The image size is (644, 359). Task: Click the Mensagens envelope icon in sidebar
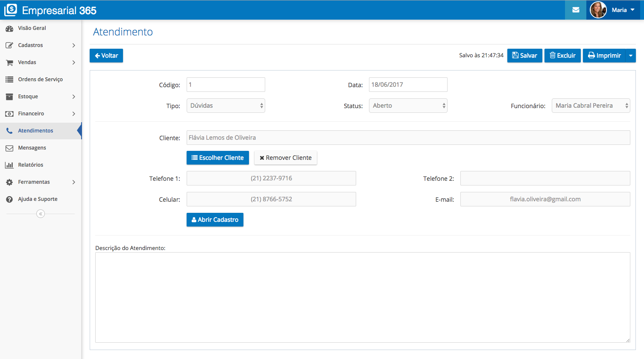9,148
